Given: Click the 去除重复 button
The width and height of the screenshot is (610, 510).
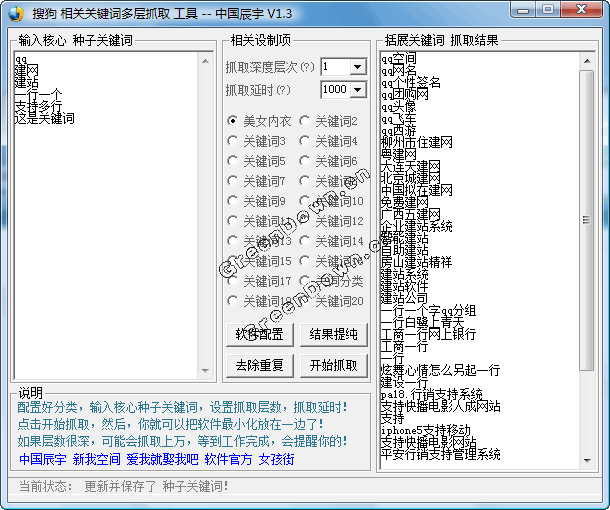Looking at the screenshot, I should click(259, 365).
